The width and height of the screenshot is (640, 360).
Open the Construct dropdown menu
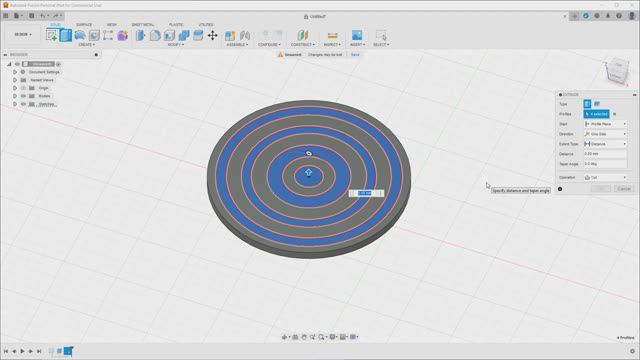click(x=302, y=44)
